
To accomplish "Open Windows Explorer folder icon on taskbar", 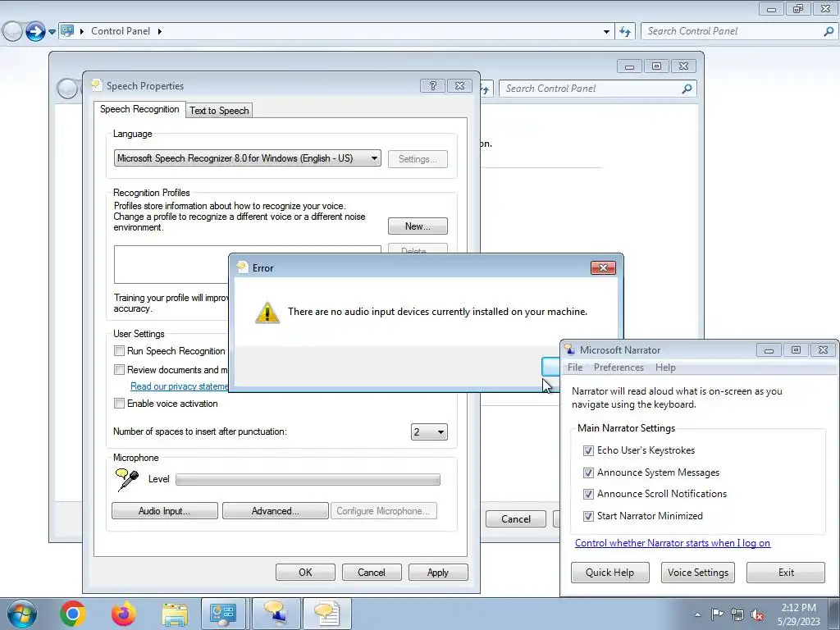I will point(175,614).
